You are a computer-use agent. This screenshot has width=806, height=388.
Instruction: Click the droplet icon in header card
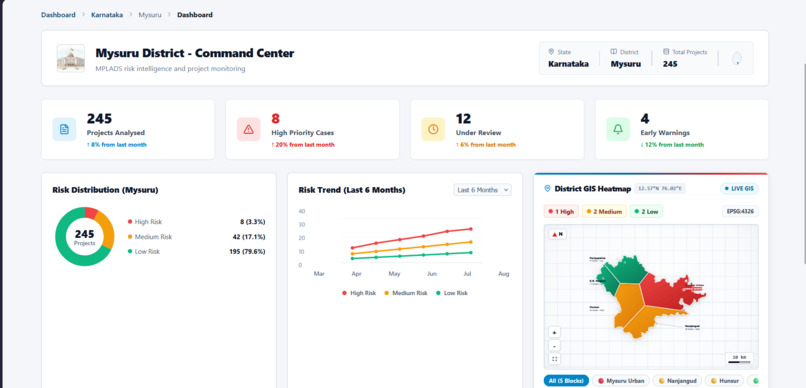click(737, 59)
